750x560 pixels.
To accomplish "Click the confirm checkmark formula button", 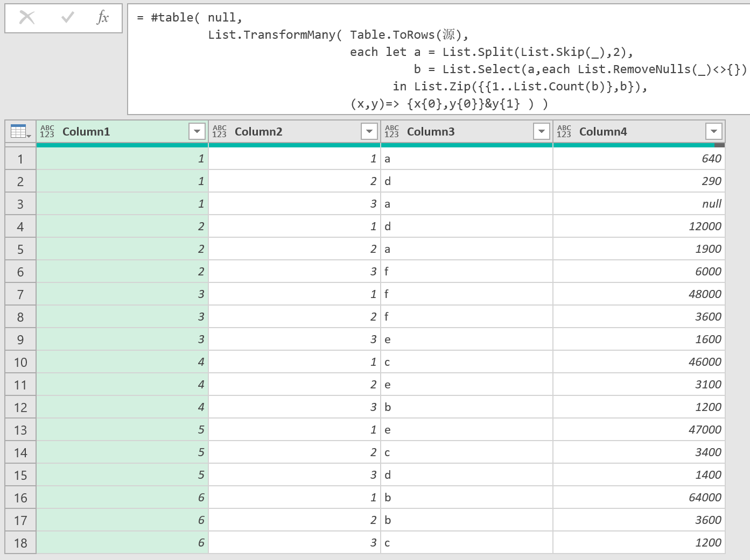I will pyautogui.click(x=68, y=18).
